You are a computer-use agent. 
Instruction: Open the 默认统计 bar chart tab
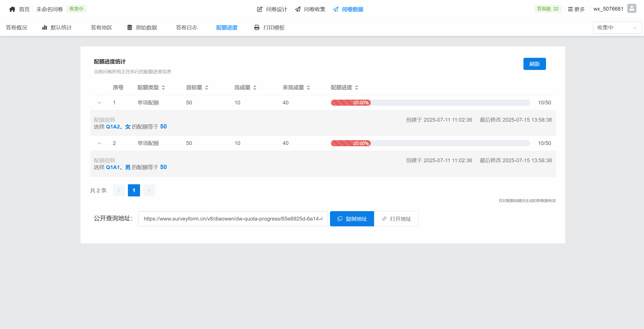coord(45,27)
